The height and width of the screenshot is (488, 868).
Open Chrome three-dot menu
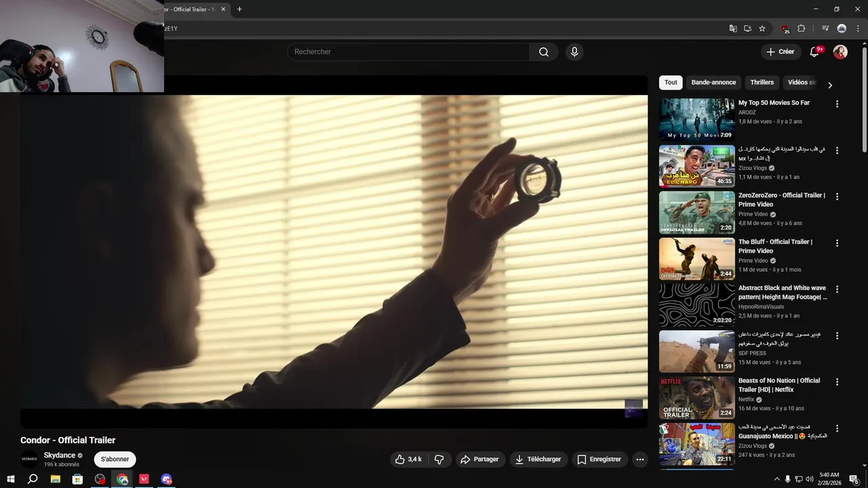858,28
